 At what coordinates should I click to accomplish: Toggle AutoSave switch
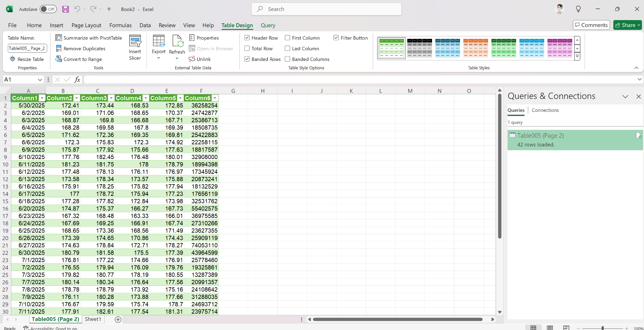[x=48, y=9]
